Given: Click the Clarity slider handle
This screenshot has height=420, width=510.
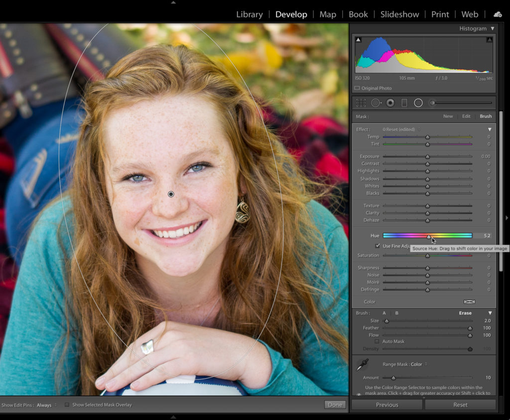Looking at the screenshot, I should (427, 213).
